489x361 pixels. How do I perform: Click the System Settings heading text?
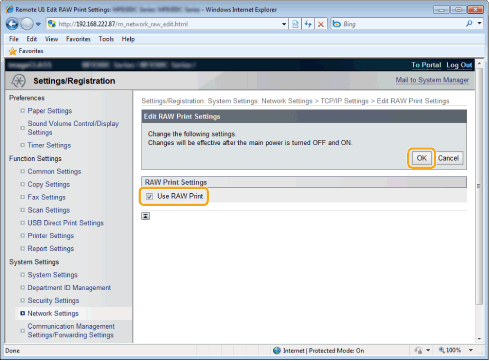coord(34,262)
